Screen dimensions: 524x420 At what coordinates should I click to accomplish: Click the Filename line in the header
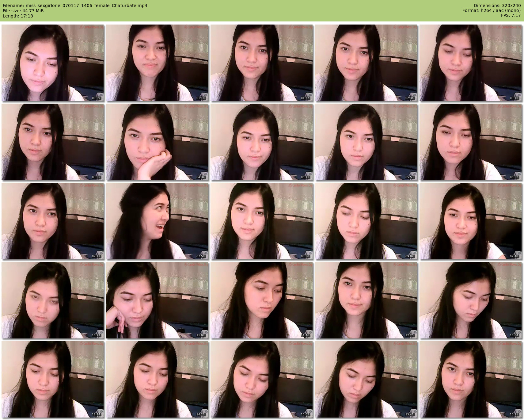[x=75, y=6]
